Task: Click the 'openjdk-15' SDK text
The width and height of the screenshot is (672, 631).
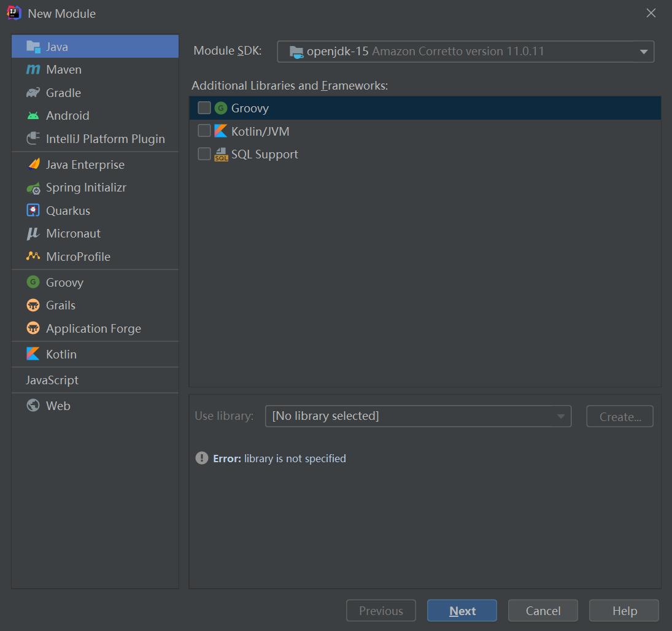Action: coord(338,52)
